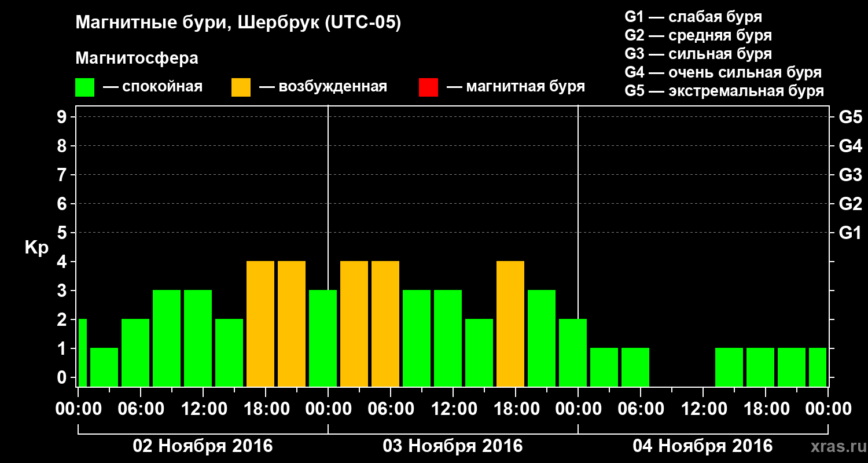Select the orange bar covering 06:00 on 03 Ноября

pyautogui.click(x=385, y=324)
